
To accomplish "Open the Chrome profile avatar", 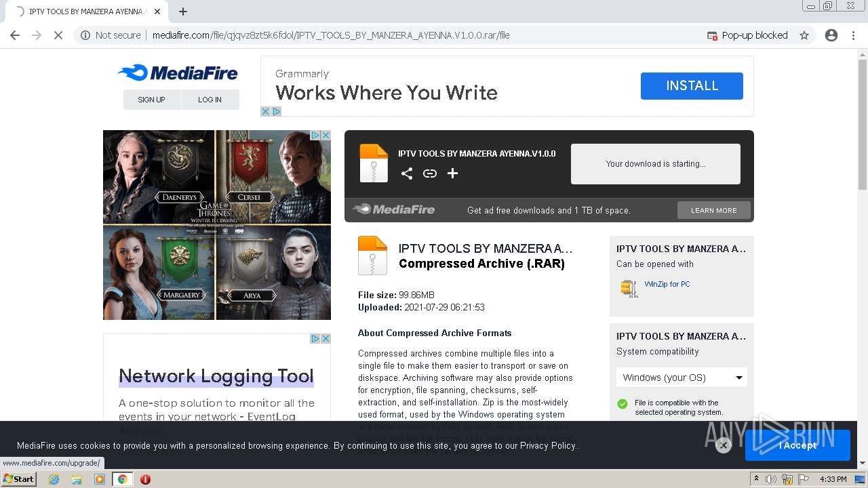I will pos(831,35).
